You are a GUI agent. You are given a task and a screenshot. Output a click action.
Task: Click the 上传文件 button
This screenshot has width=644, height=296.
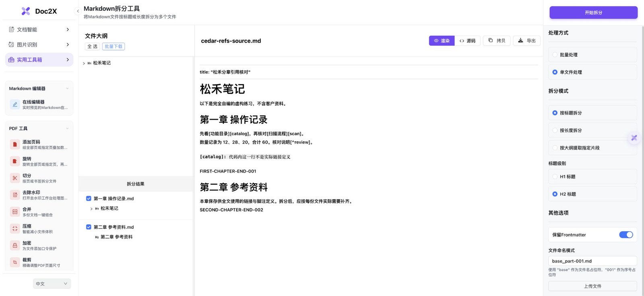592,286
